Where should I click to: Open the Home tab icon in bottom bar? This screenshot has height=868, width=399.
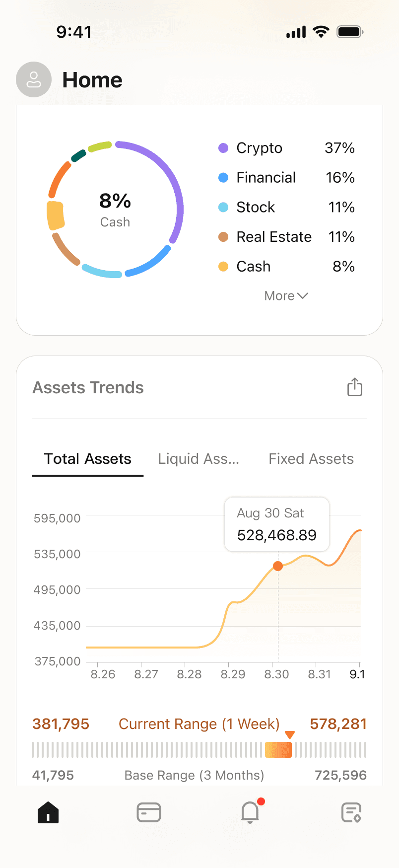point(48,812)
